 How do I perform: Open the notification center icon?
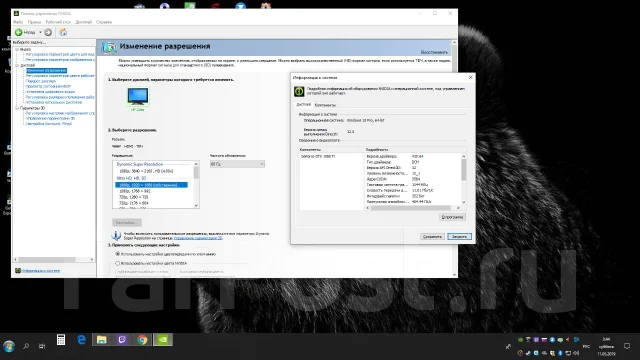[x=627, y=346]
